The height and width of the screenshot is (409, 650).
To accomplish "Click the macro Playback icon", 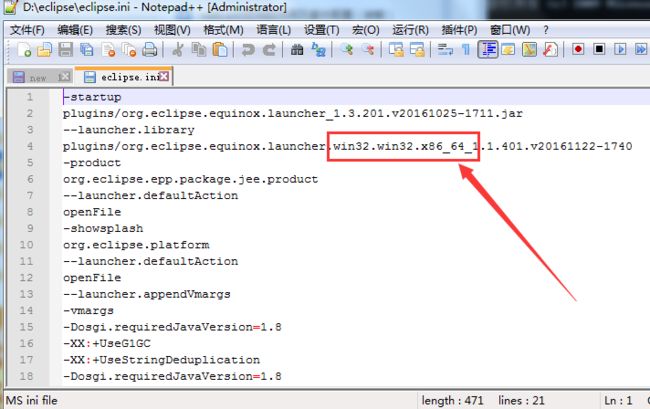I will pos(620,50).
